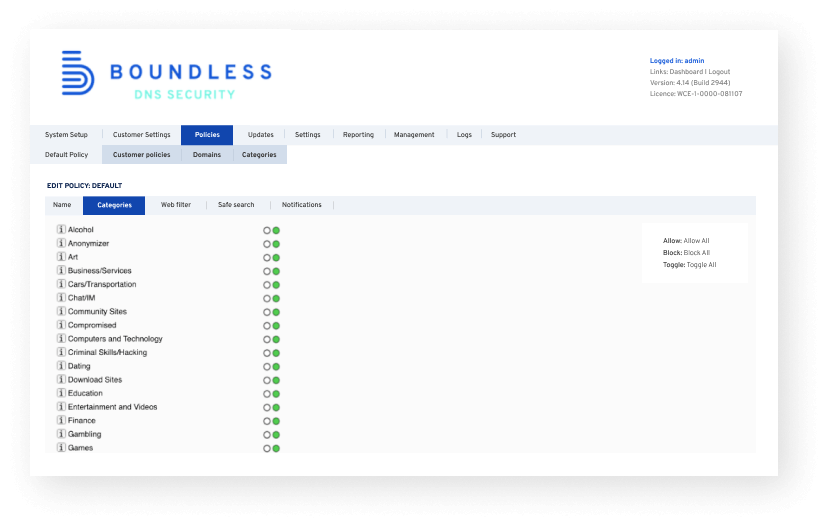
Task: Select the empty block radio for Games
Action: coord(267,448)
